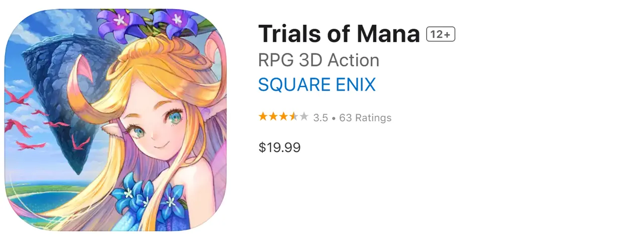Click the $19.99 price
Viewport: 644px width, 240px height.
pos(279,147)
